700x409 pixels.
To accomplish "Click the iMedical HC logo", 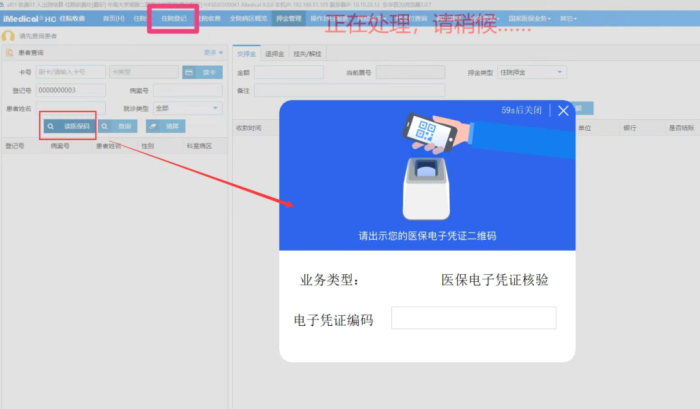I will click(x=29, y=19).
